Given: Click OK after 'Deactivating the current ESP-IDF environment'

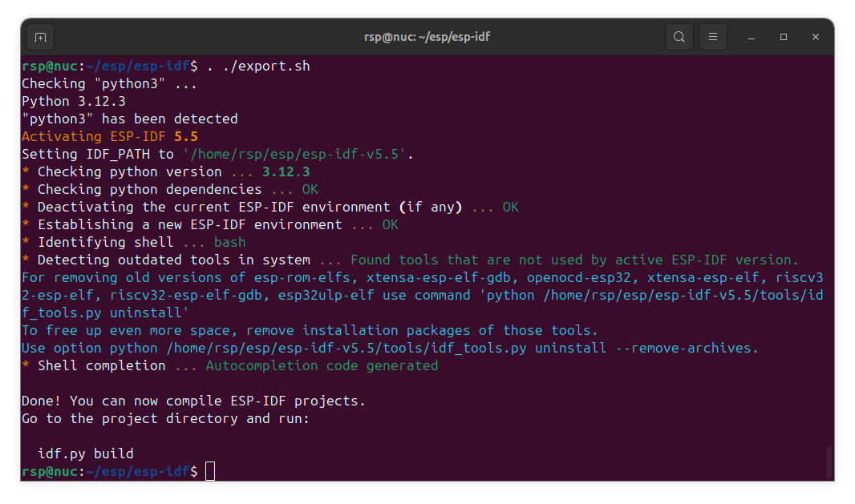Looking at the screenshot, I should pyautogui.click(x=510, y=207).
